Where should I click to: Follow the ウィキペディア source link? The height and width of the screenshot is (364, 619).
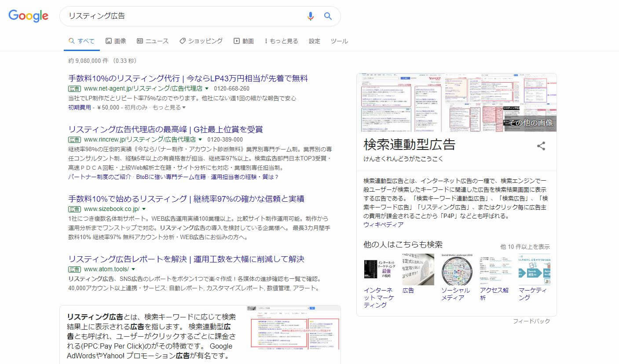pos(383,225)
